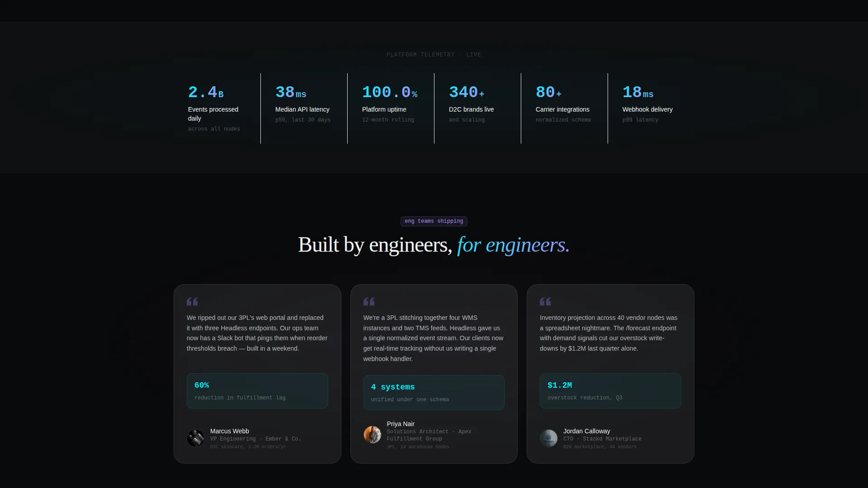
Task: Click the quote starting 'We're a 3PL stitching'
Action: 434,338
